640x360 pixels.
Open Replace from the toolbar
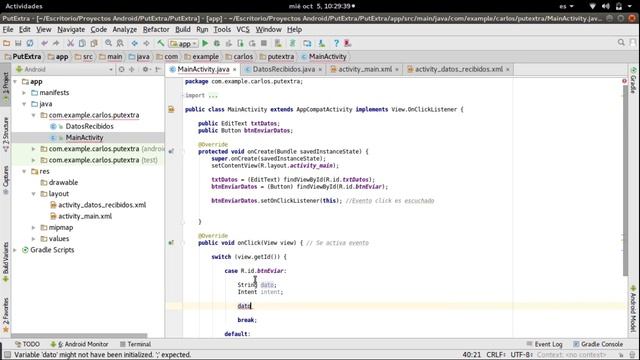pyautogui.click(x=120, y=43)
